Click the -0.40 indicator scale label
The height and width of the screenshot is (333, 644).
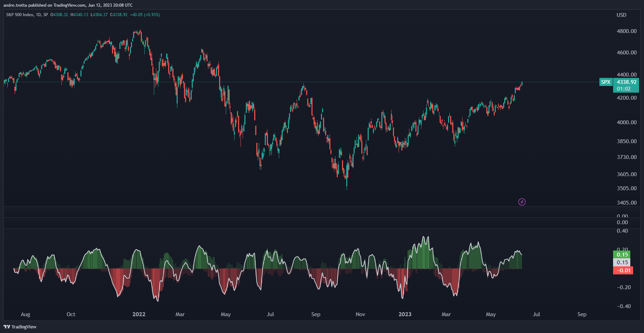point(624,306)
